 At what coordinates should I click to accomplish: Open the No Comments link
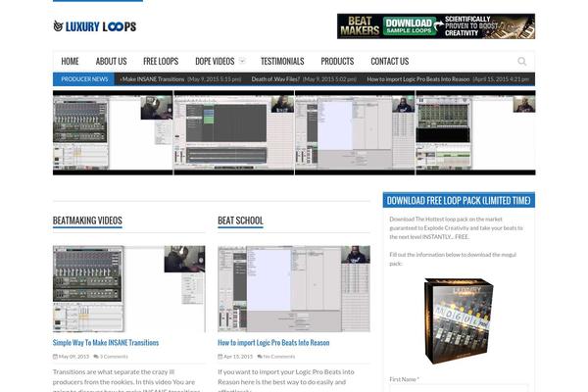[x=279, y=357]
